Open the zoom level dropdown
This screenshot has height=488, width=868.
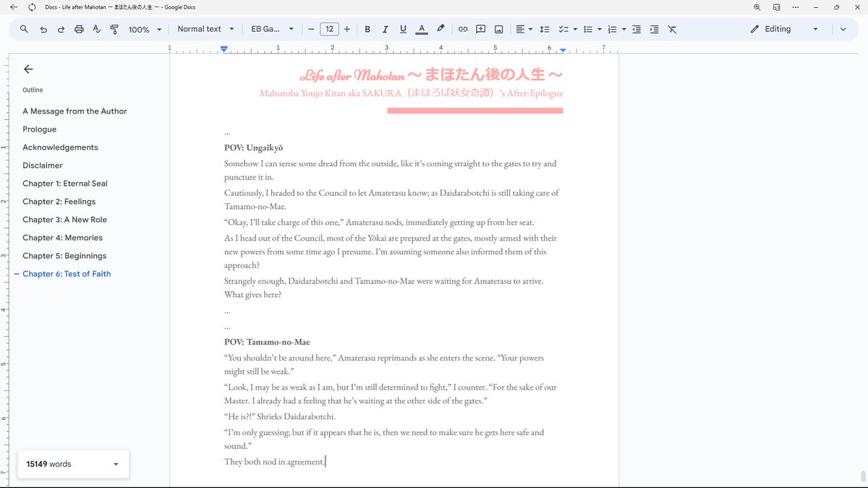145,29
